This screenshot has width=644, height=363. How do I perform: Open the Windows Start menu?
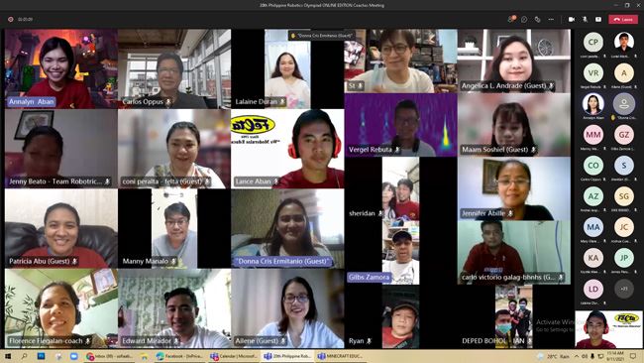[x=8, y=356]
